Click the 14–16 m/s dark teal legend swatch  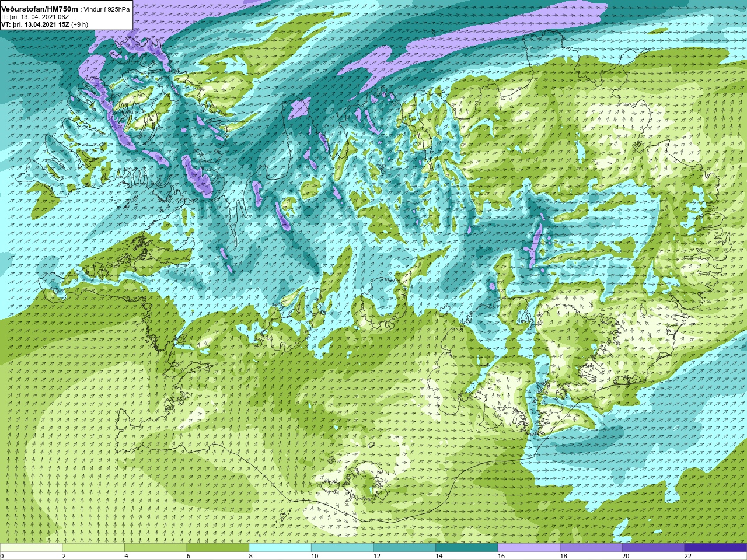(x=467, y=547)
